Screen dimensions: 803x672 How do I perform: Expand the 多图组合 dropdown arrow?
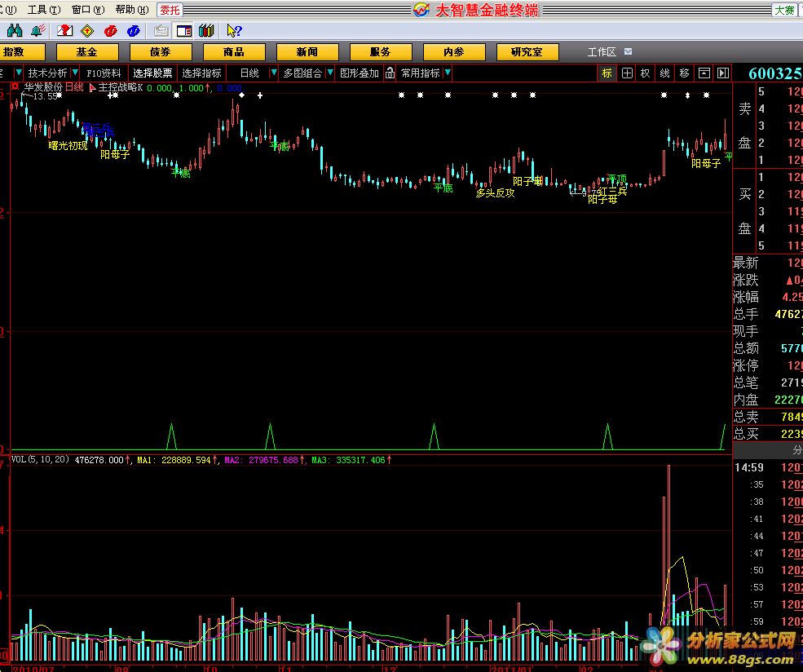330,73
